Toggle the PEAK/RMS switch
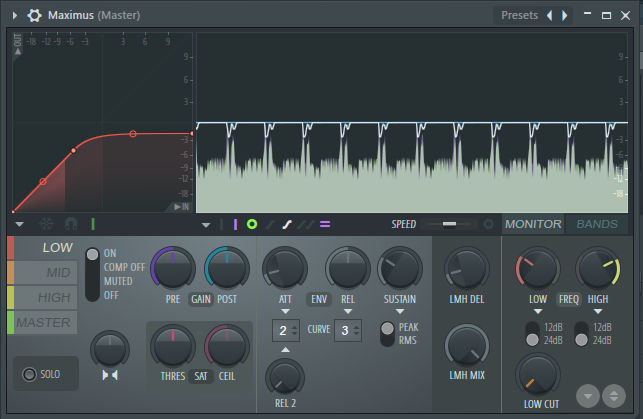The width and height of the screenshot is (643, 419). 387,334
